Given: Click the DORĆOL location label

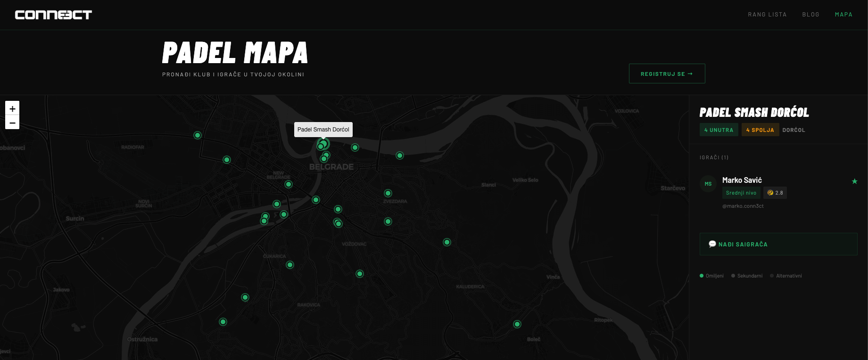Looking at the screenshot, I should [x=794, y=130].
